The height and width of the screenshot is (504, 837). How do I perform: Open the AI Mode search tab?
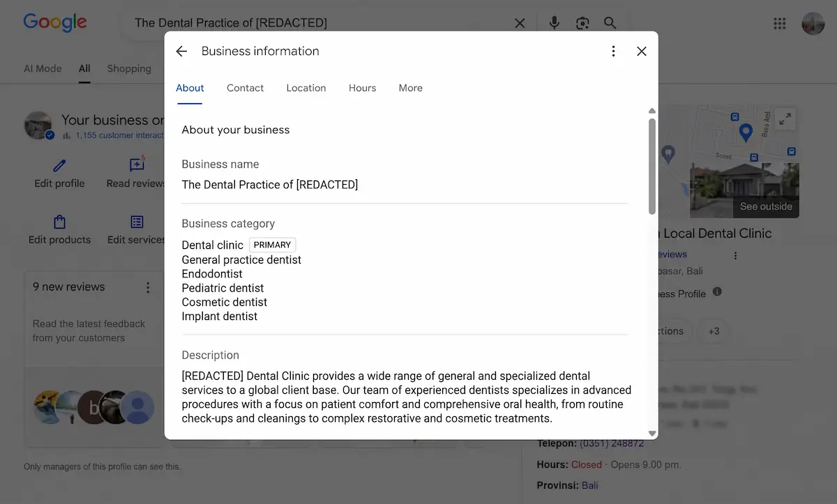43,68
